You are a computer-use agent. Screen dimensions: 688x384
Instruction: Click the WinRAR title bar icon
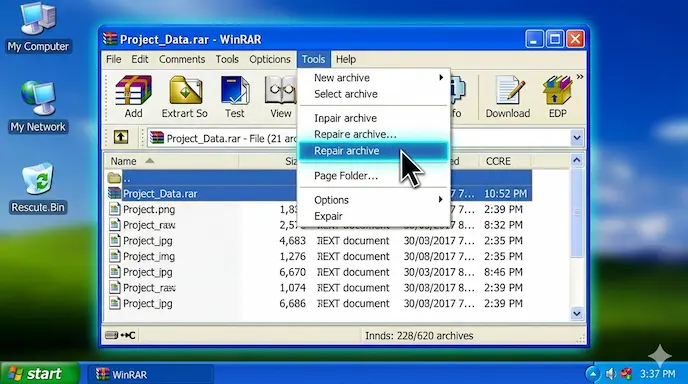coord(110,39)
